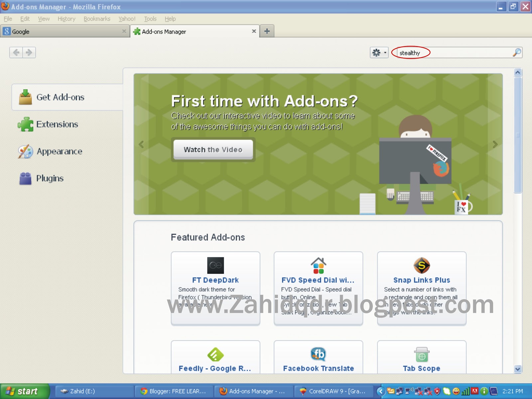Viewport: 532px width, 399px height.
Task: Open a new browser tab
Action: [267, 31]
